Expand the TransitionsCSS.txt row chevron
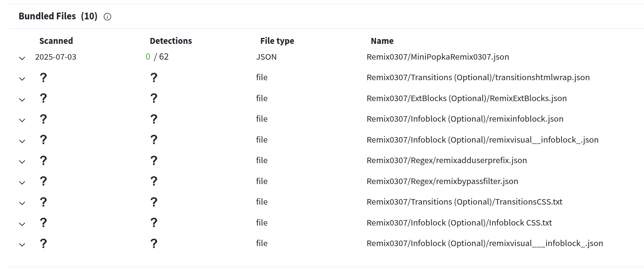 pos(22,203)
